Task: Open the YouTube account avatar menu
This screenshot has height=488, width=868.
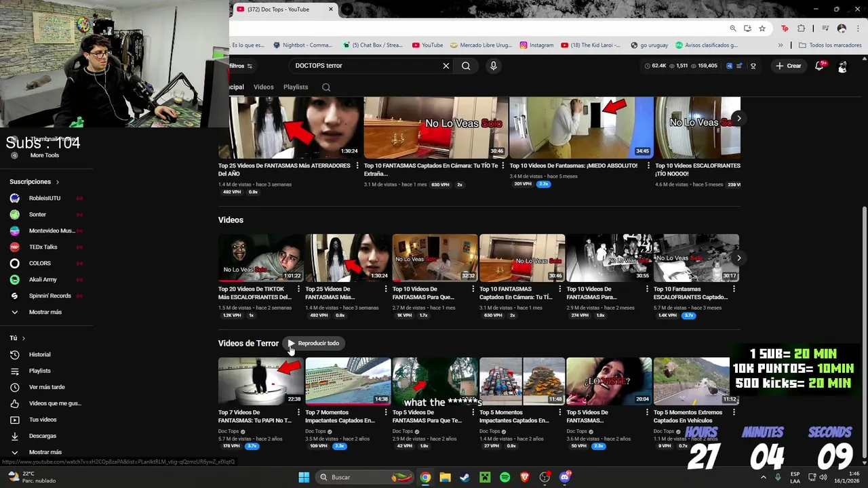Action: coord(842,66)
